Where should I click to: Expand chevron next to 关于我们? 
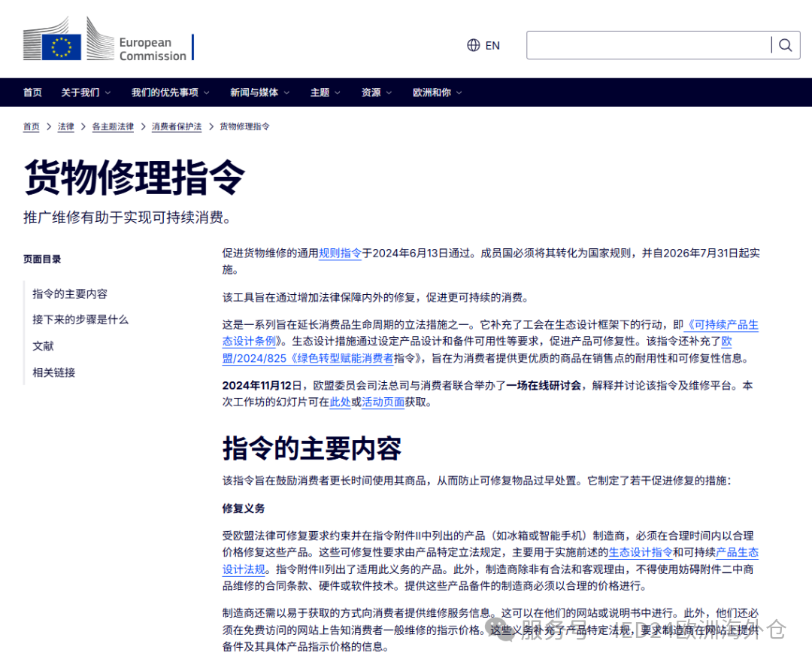click(108, 93)
